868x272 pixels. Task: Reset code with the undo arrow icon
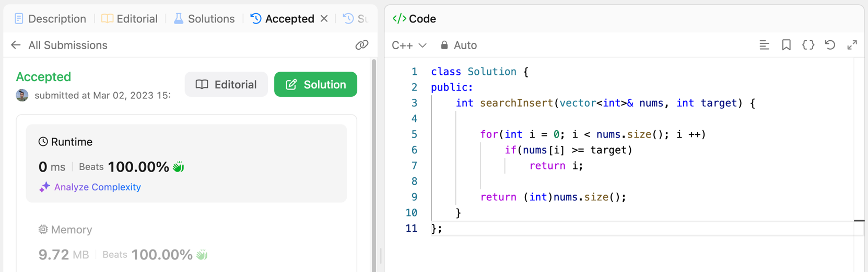click(x=830, y=45)
